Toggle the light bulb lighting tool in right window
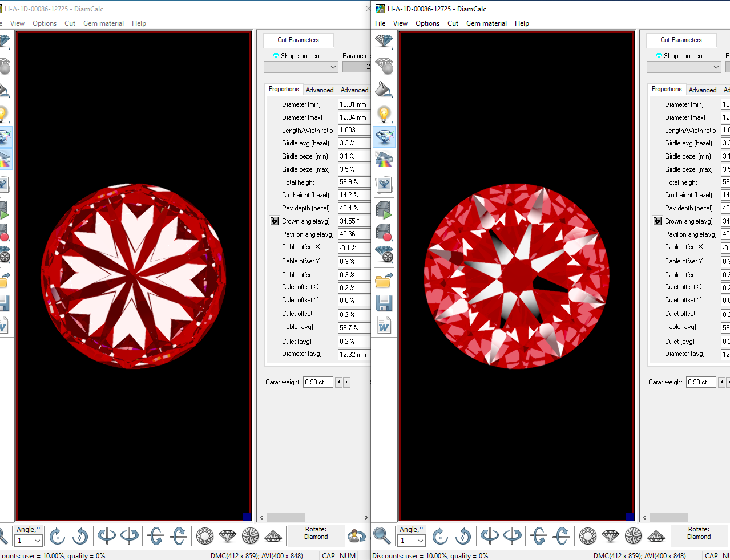This screenshot has width=730, height=560. (x=384, y=113)
